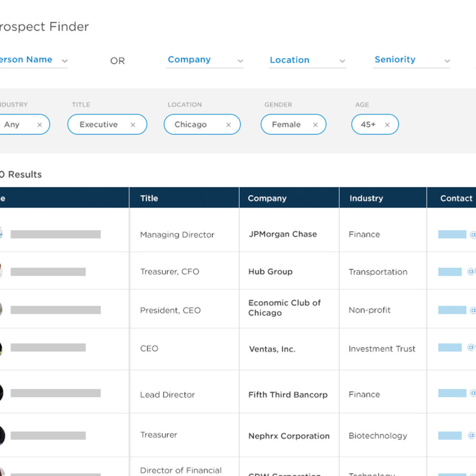Click the email icon on the Ventas CEO row
Viewport: 476px width, 476px height.
pos(451,348)
